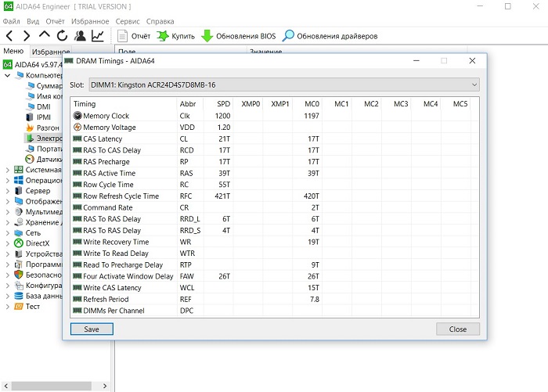Expand the Мультимедиа tree node
Image resolution: width=548 pixels, height=392 pixels.
pyautogui.click(x=7, y=212)
